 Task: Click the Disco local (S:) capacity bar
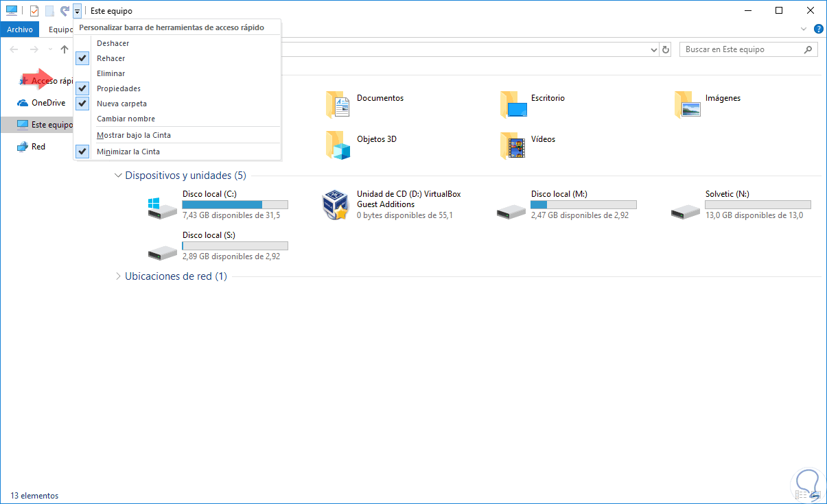(x=235, y=245)
